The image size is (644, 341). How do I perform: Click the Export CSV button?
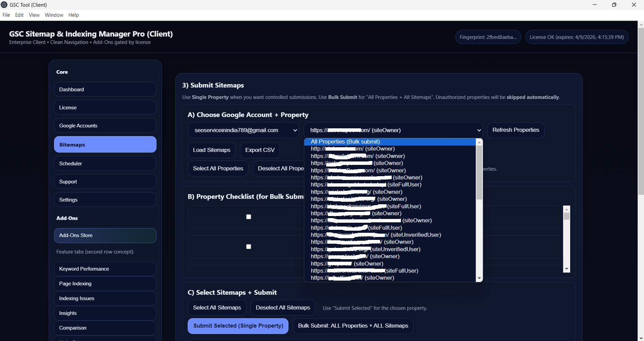click(x=259, y=150)
